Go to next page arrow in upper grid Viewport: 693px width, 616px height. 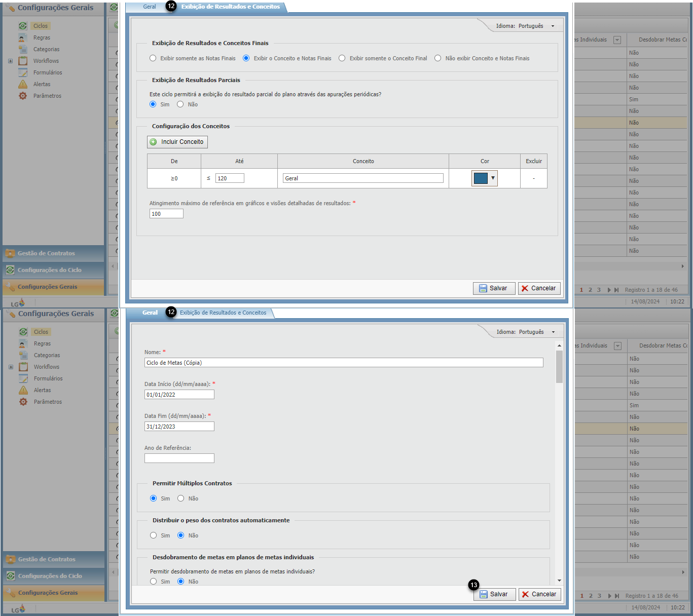pyautogui.click(x=609, y=290)
